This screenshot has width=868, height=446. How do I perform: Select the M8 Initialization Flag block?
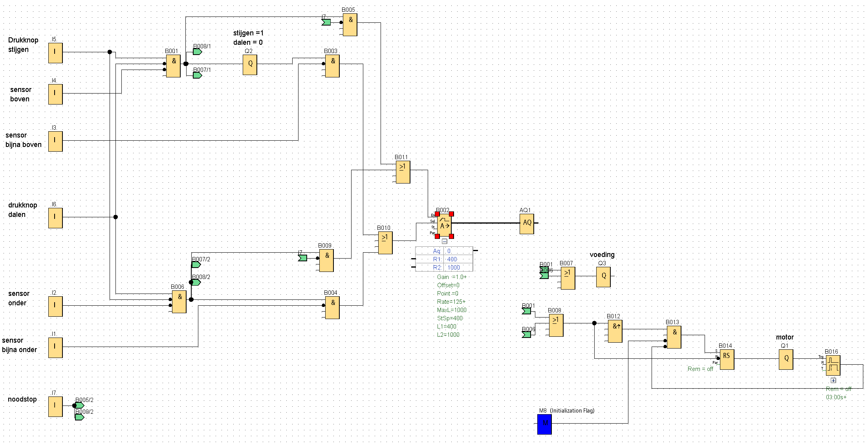pos(544,424)
